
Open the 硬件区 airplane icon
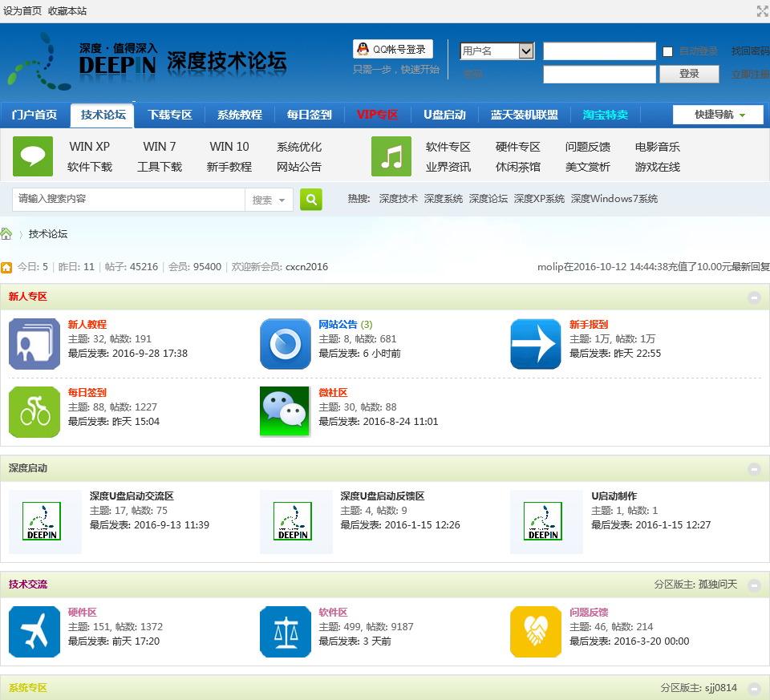coord(34,632)
